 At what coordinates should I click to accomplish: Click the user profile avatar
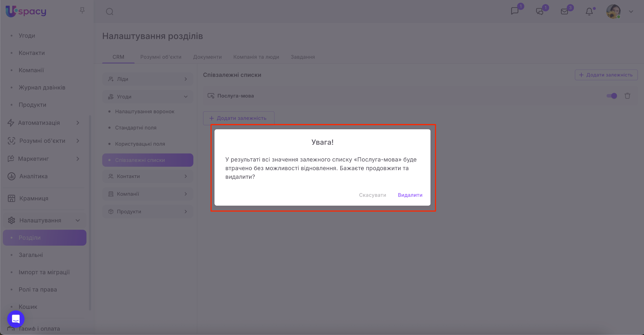coord(613,12)
